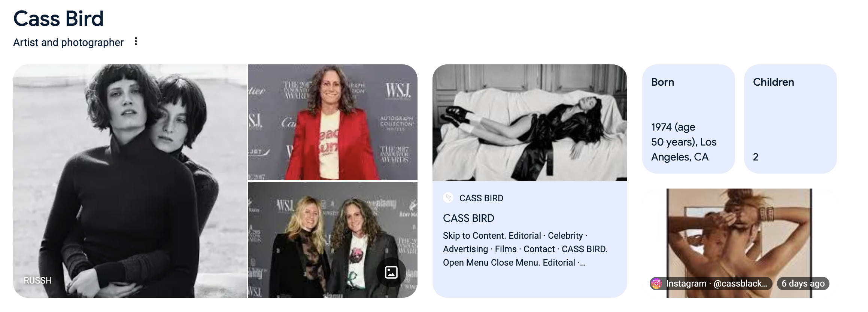This screenshot has width=868, height=312.
Task: Click the 1974 Los Angeles birth details
Action: pos(684,142)
